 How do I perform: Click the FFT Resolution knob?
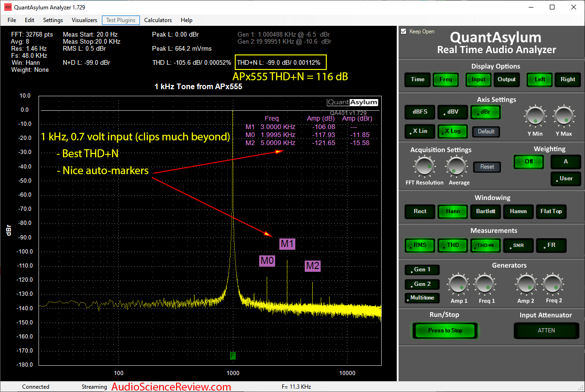(424, 166)
